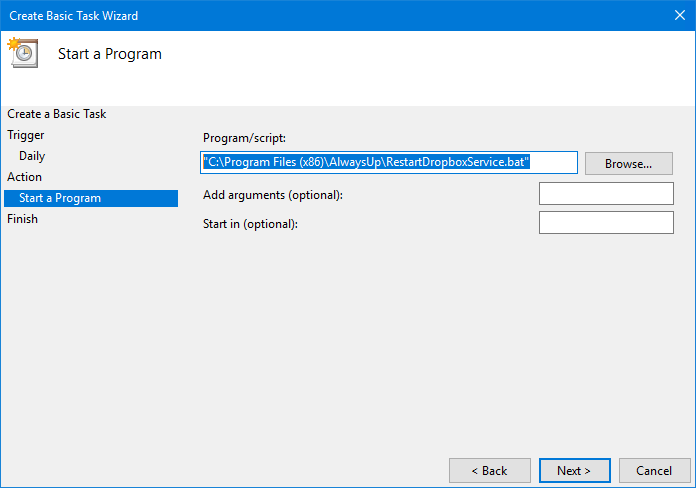The height and width of the screenshot is (488, 696).
Task: Focus the Start in text box
Action: (x=605, y=223)
